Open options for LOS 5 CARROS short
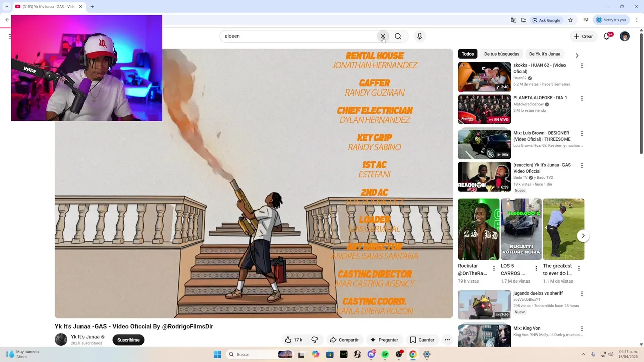 pos(536,268)
